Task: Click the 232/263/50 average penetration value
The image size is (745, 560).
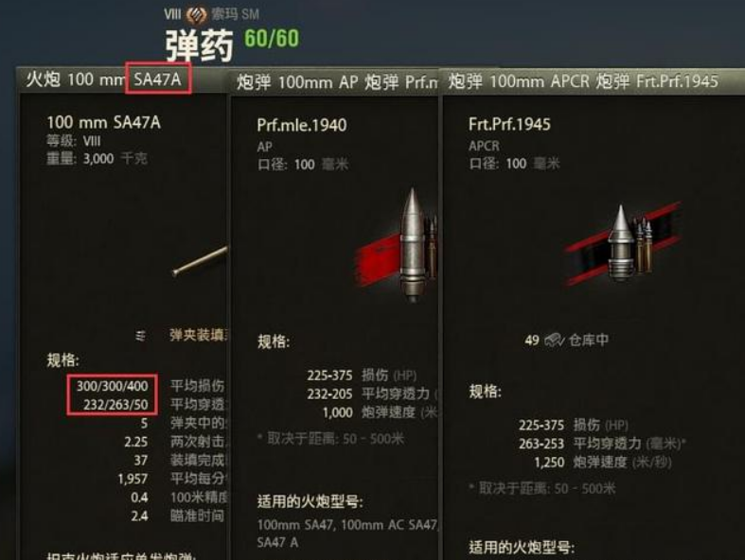Action: pos(115,405)
